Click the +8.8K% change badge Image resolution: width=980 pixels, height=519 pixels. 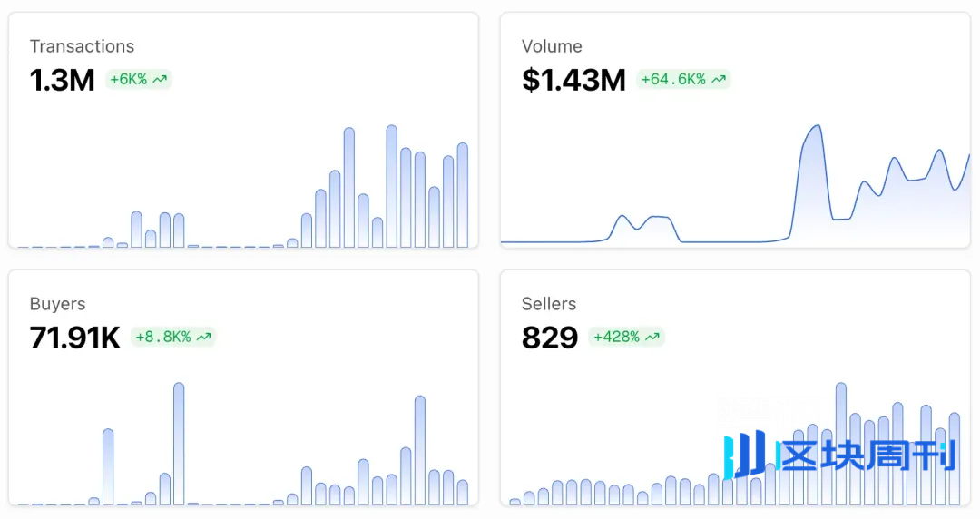point(173,338)
